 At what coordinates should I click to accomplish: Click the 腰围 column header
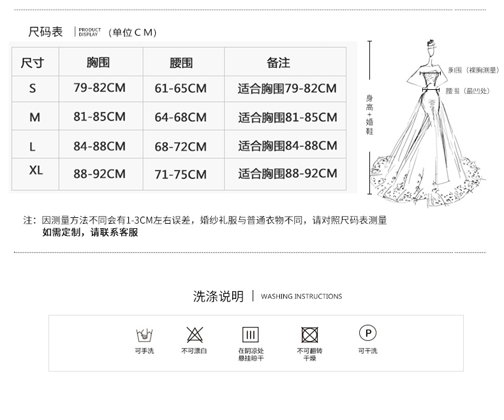[x=181, y=63]
